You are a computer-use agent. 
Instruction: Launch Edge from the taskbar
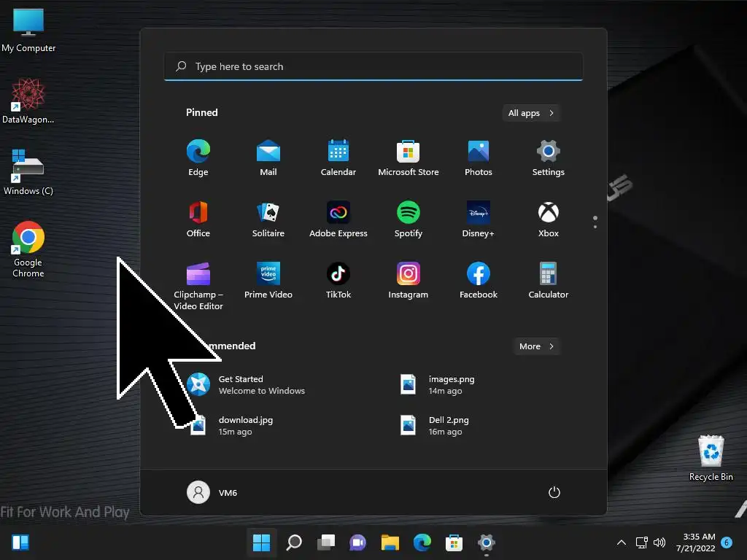(422, 542)
